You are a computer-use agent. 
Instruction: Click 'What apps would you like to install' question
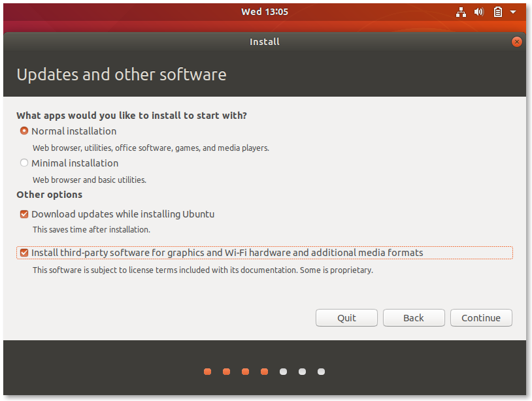click(x=131, y=116)
